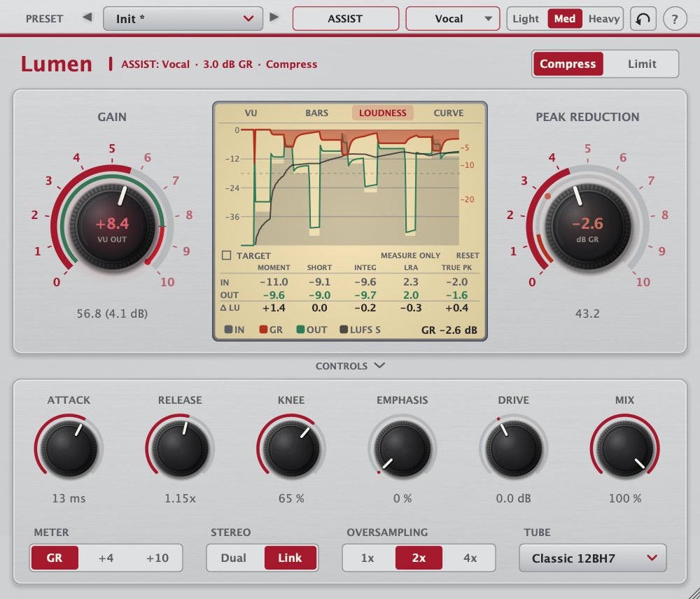Click the ATTACK knob

[x=69, y=448]
